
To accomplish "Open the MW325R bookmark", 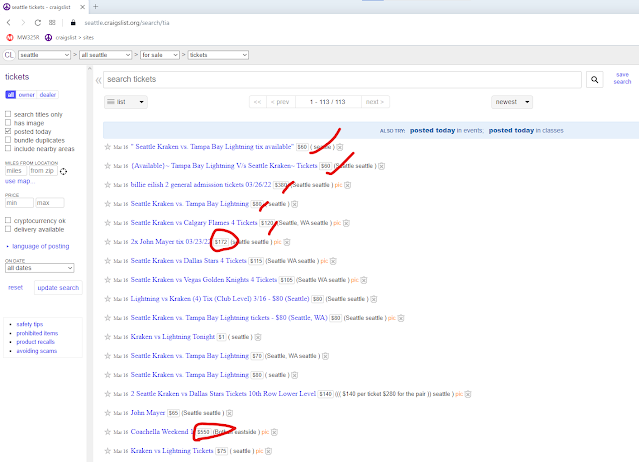I will coord(23,37).
